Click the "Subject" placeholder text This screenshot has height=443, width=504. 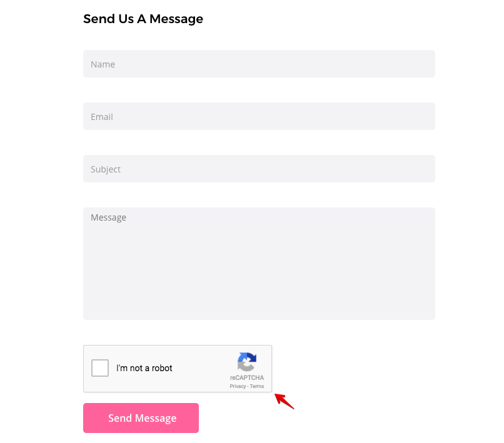tap(106, 169)
